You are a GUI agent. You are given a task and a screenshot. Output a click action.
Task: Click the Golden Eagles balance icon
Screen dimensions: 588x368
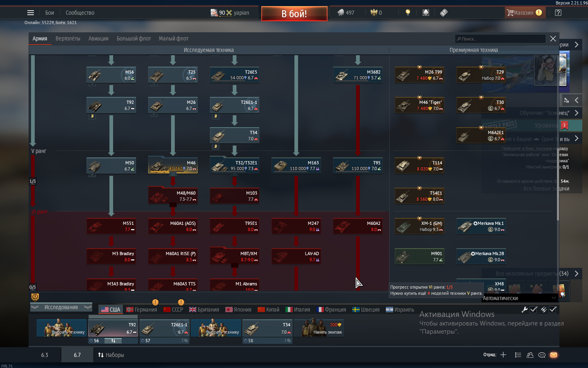pos(373,13)
